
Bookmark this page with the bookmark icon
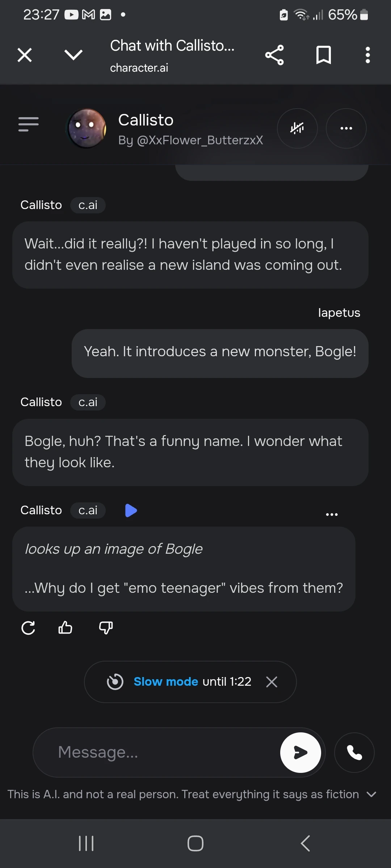click(x=323, y=55)
